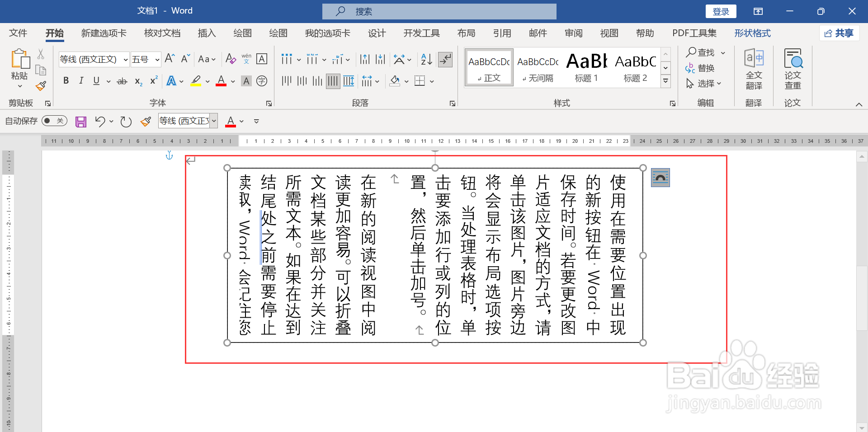Expand the styles gallery More button
Image resolution: width=868 pixels, height=432 pixels.
click(665, 81)
